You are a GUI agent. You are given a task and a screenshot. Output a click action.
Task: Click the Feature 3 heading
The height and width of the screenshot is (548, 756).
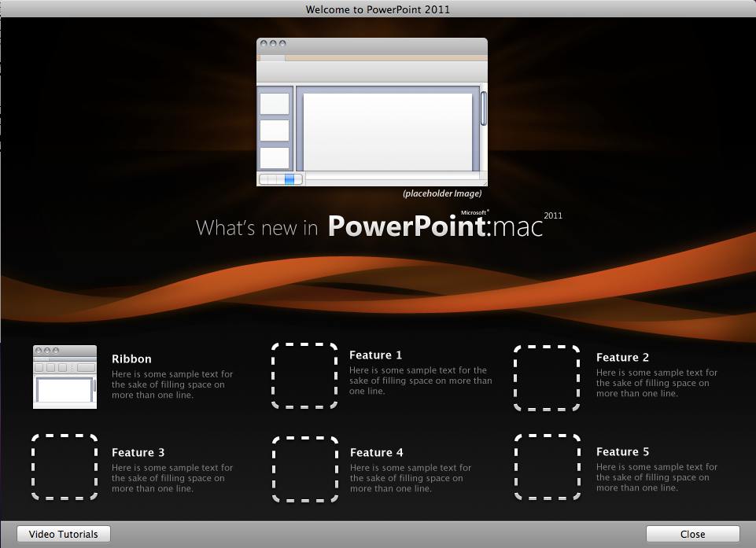coord(138,453)
